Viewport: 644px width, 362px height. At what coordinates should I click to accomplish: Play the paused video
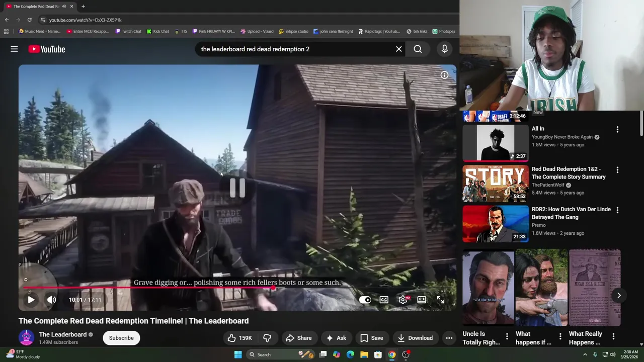point(31,300)
